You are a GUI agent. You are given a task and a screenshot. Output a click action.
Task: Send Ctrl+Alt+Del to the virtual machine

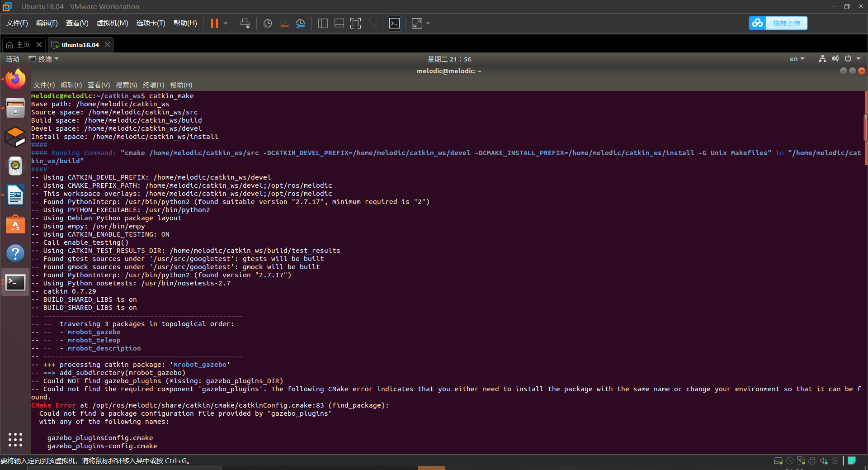tap(245, 24)
